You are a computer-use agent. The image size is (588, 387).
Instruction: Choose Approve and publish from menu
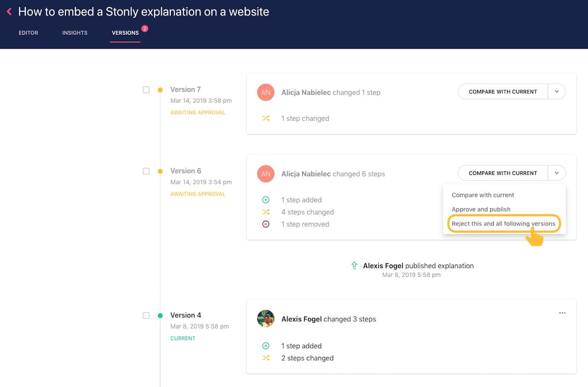pos(481,209)
